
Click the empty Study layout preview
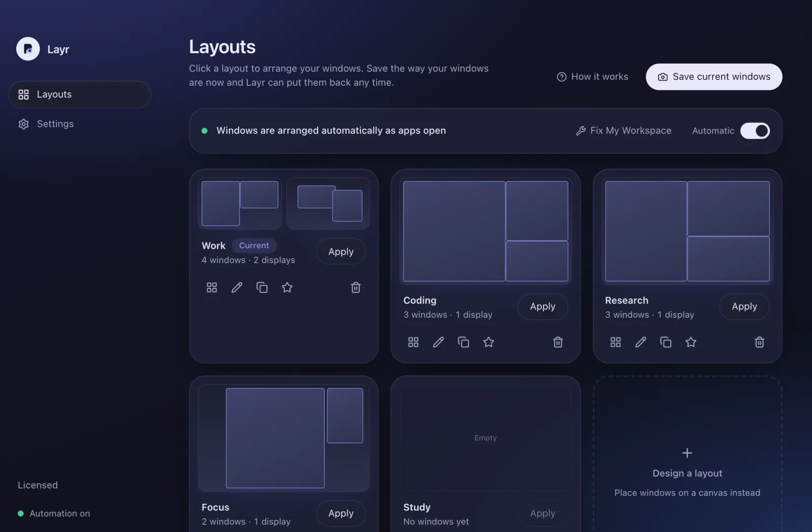(486, 438)
